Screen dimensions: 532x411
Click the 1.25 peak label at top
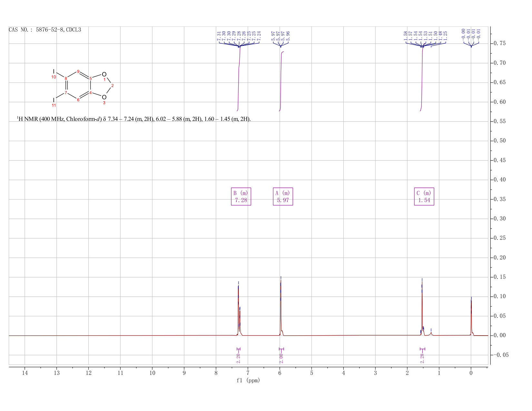click(446, 35)
